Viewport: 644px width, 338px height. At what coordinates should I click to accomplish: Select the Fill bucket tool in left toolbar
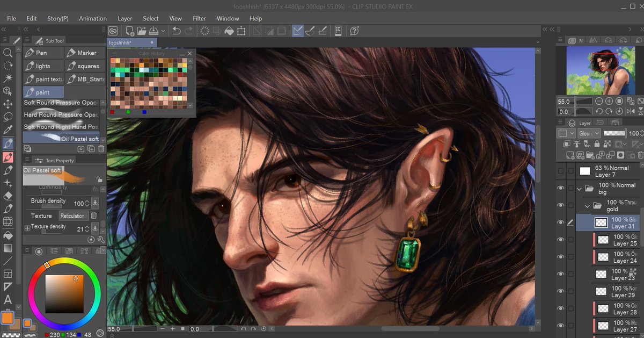pyautogui.click(x=8, y=235)
